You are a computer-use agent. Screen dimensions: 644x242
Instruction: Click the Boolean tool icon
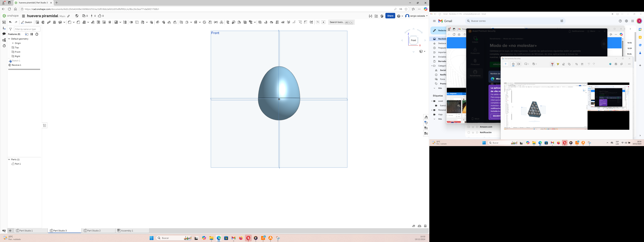tap(131, 22)
